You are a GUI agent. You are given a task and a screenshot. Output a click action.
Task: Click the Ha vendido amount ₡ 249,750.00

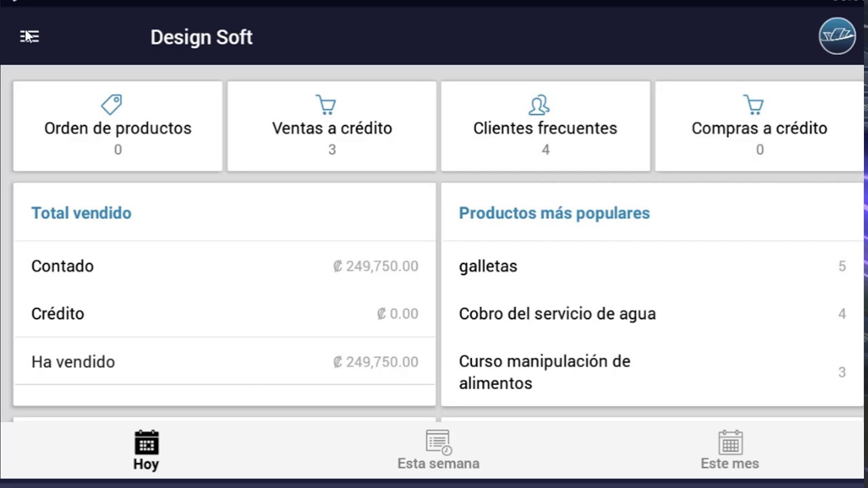tap(376, 362)
